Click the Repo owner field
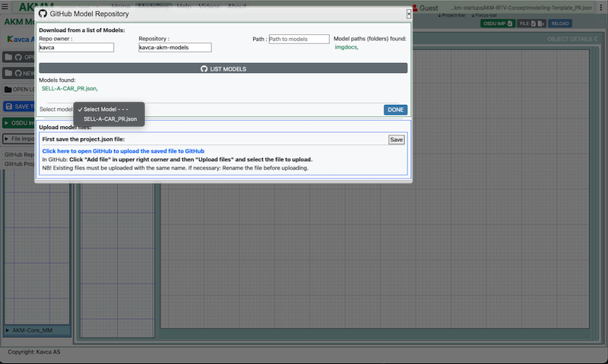This screenshot has width=608, height=364. [x=77, y=47]
